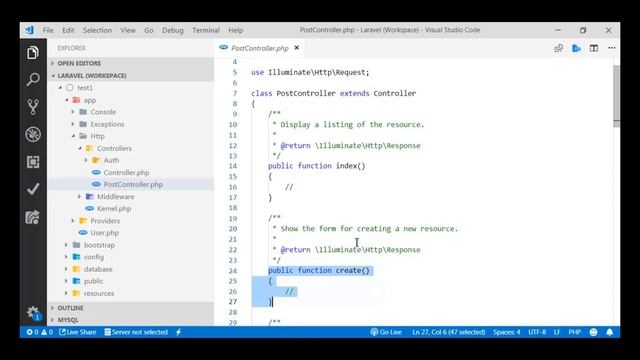
Task: Select the PostController.php editor tab
Action: (260, 48)
